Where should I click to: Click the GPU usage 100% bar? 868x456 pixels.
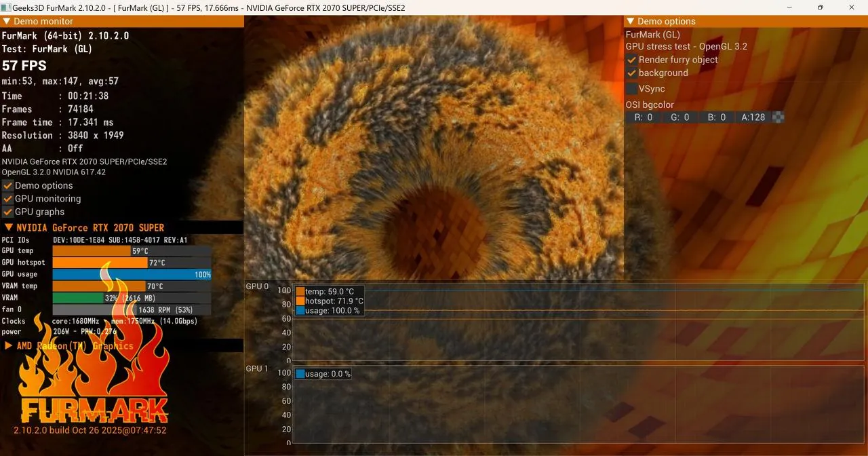[132, 274]
